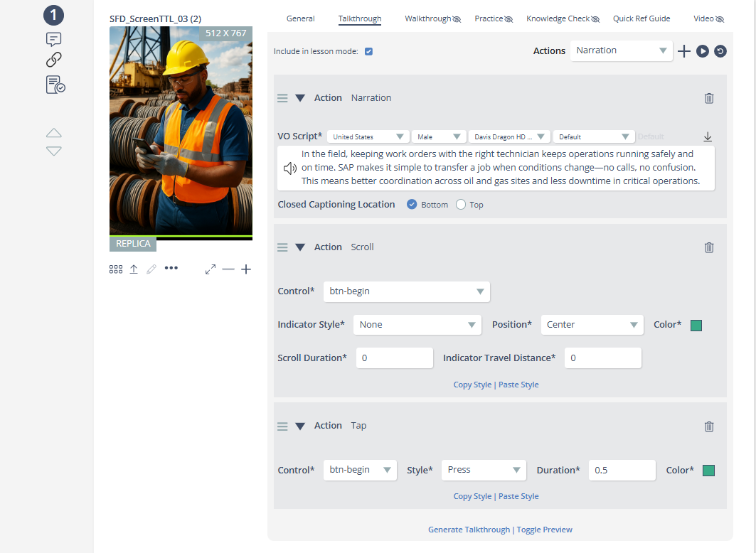Switch to the General tab
This screenshot has width=756, height=553.
click(300, 18)
